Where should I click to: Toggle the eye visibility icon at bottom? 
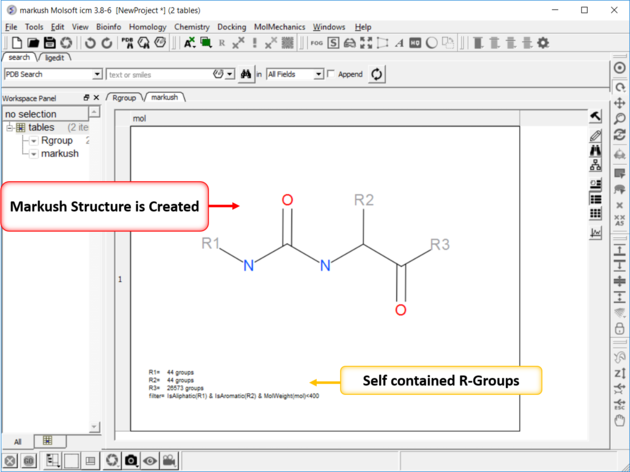click(x=150, y=461)
